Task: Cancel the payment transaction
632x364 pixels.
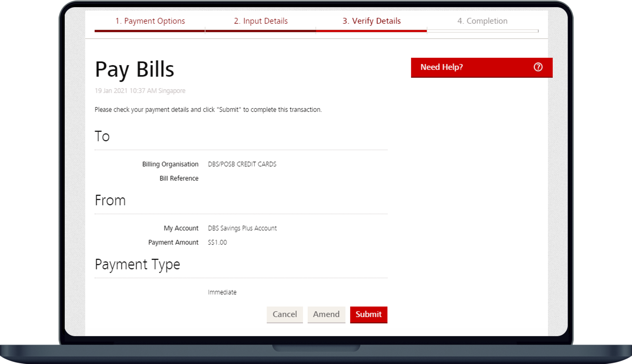Action: (x=284, y=314)
